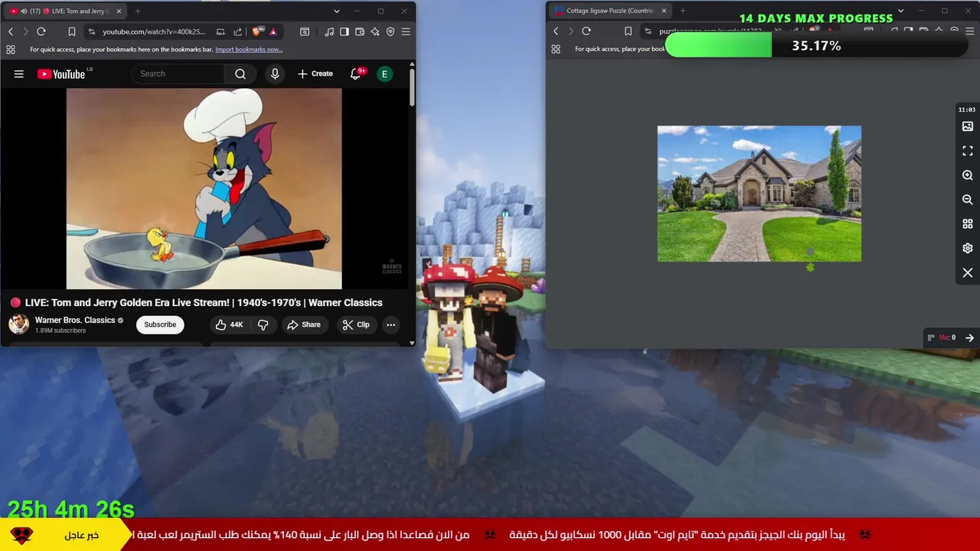This screenshot has height=551, width=980.
Task: Zoom out of the puzzle
Action: click(968, 200)
